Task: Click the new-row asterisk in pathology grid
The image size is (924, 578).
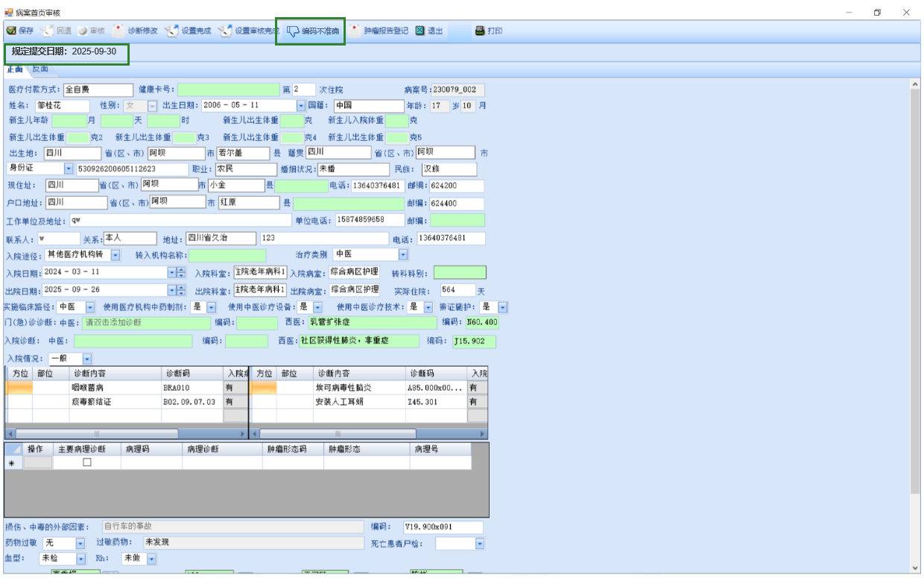Action: tap(11, 463)
